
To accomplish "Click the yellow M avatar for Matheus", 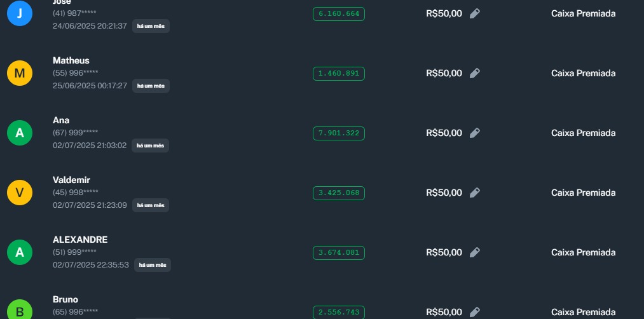I will (20, 73).
